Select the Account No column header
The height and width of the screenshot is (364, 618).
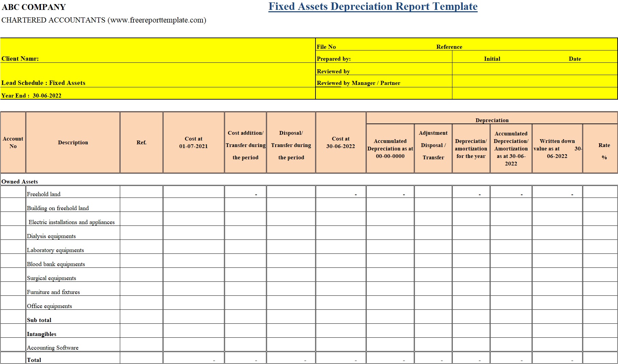(x=13, y=143)
